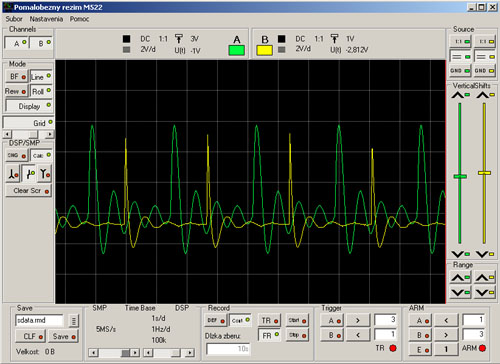The height and width of the screenshot is (364, 500).
Task: Click Time Base scrollbar right arrow
Action: pos(189,352)
